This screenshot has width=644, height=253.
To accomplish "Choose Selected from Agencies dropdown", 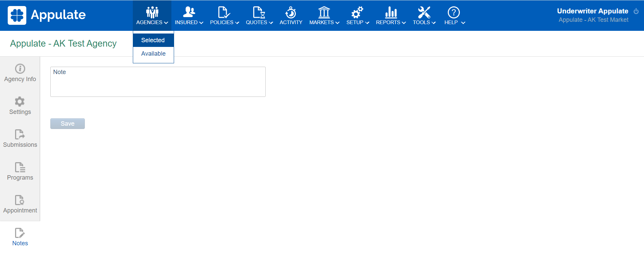I will click(153, 40).
